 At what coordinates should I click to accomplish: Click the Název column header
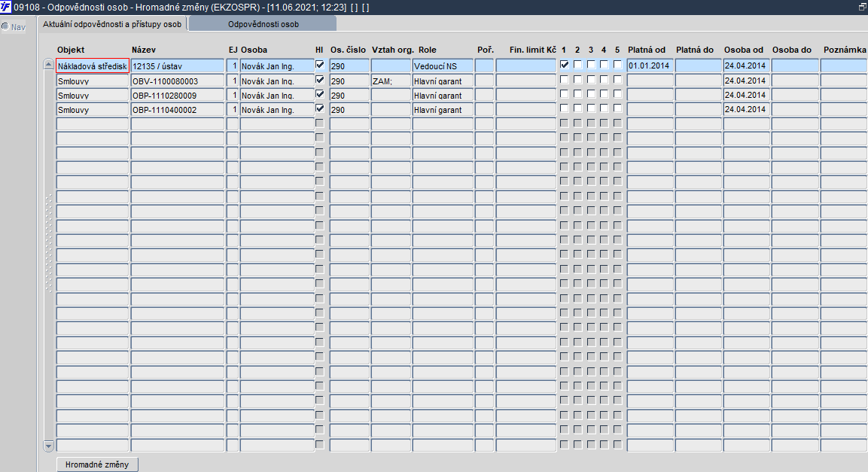click(x=144, y=50)
